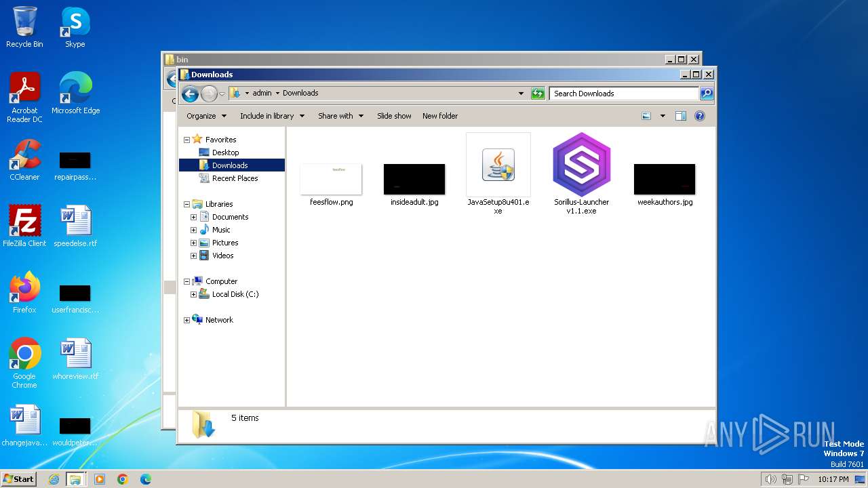The height and width of the screenshot is (488, 868).
Task: Select the changejava desktop document
Action: tap(24, 425)
